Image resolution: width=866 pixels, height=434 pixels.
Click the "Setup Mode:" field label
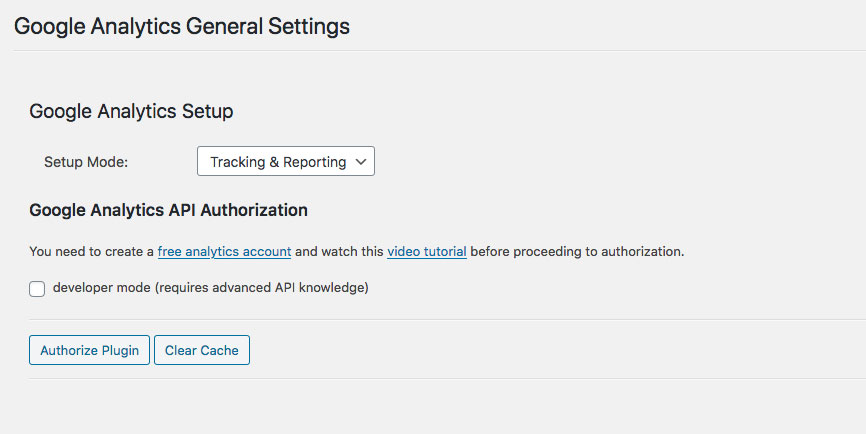86,162
